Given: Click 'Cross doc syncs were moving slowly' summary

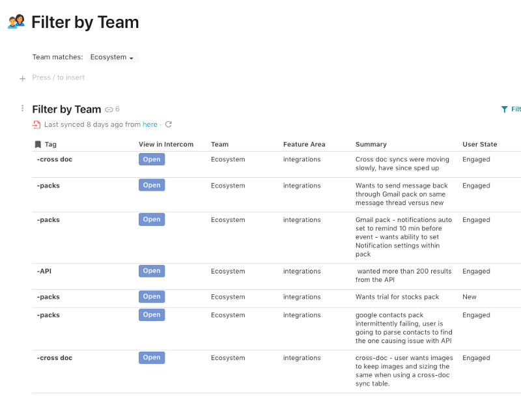Looking at the screenshot, I should click(x=402, y=163).
